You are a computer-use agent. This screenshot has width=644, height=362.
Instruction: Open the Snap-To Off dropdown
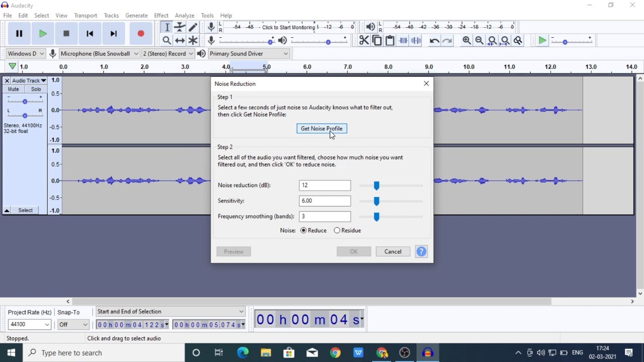[x=73, y=325]
